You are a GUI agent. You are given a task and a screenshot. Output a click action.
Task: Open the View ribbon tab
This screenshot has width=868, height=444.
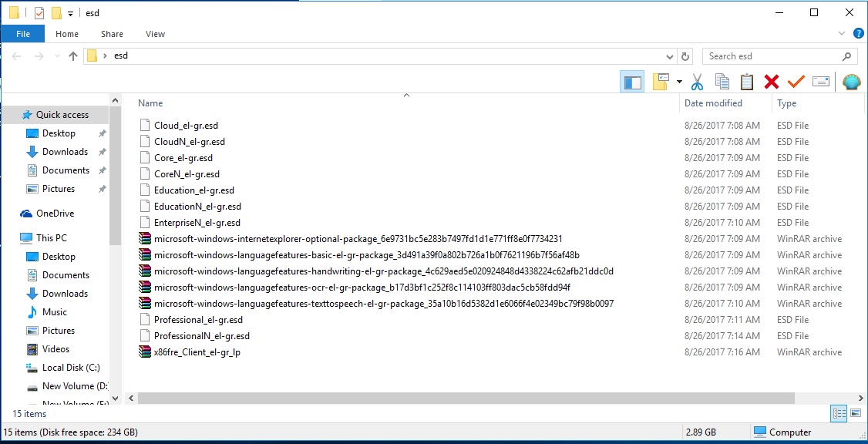(155, 34)
